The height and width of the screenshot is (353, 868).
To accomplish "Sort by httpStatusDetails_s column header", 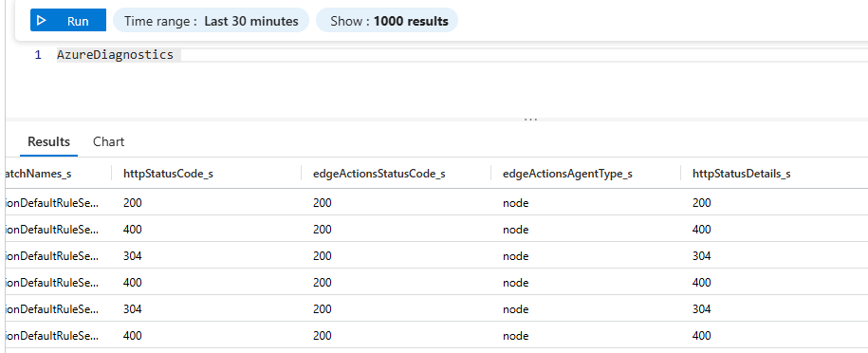I will [741, 174].
